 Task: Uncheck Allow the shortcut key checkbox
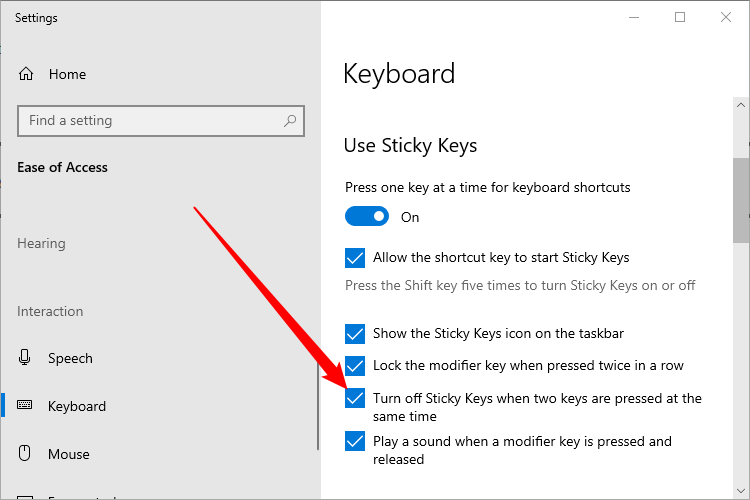355,258
